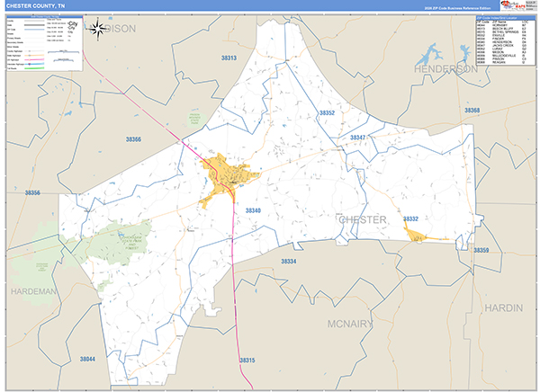Click the Pinson Mounds State Park label

[x=194, y=120]
